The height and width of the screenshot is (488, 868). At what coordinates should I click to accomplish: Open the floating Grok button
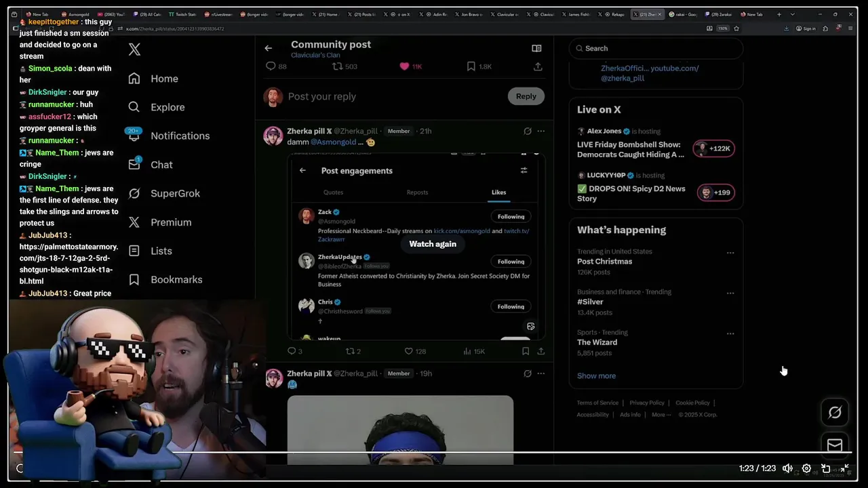(835, 412)
